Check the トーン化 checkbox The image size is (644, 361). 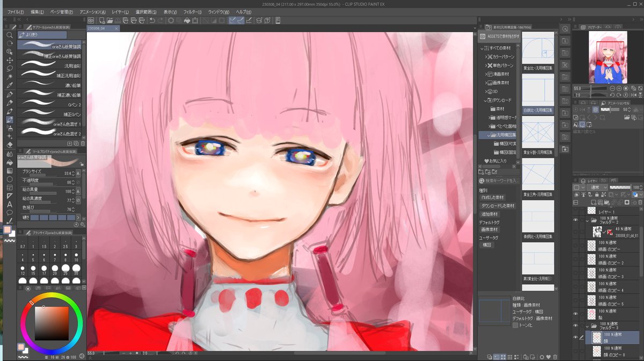[x=515, y=325]
